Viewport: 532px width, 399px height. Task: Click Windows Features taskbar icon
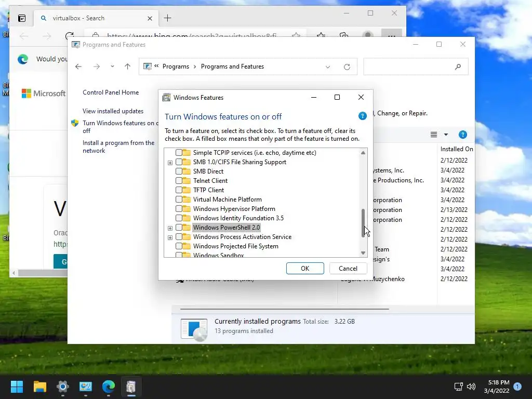(131, 387)
